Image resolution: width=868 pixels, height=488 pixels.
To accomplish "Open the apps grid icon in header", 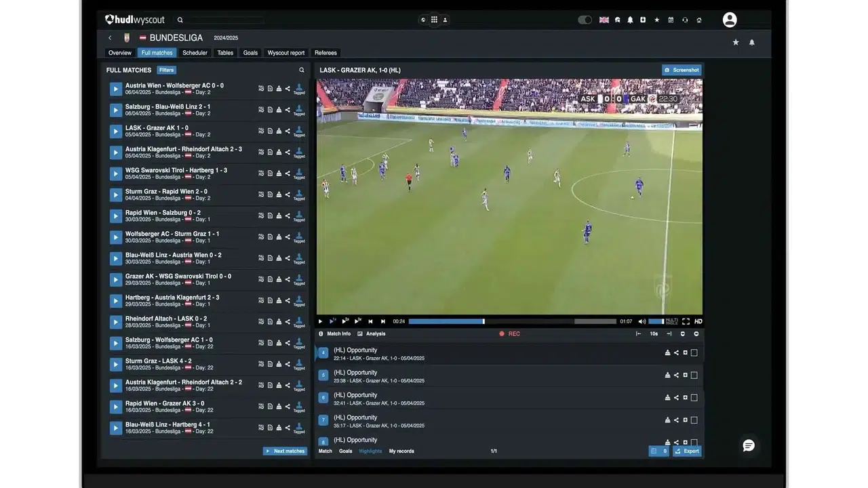I will point(434,20).
